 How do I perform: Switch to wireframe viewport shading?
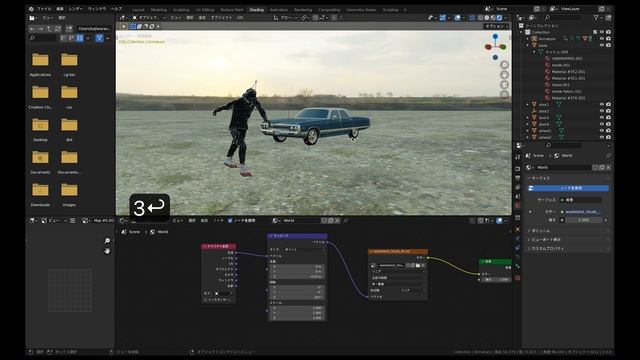pos(480,18)
